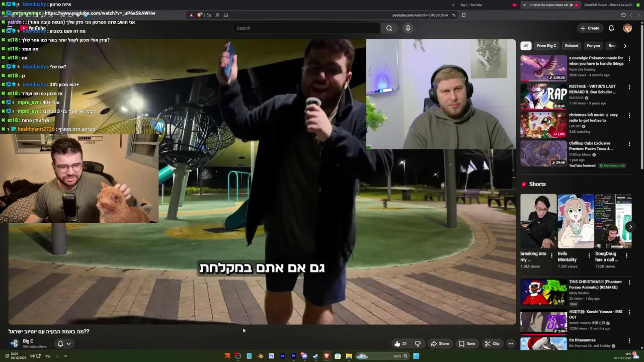Open system volume tray icon
Screen dimensions: 644x362
point(32,356)
